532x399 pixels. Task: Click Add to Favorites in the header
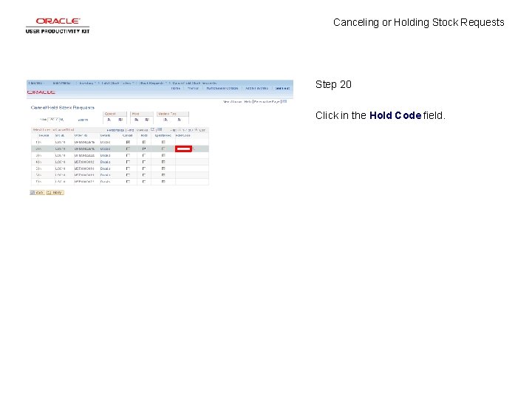click(257, 88)
